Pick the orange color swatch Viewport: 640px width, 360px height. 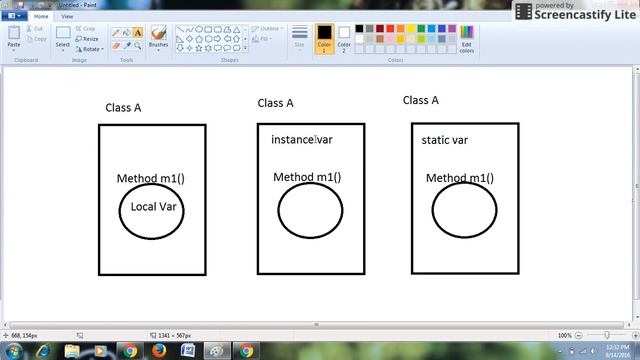coord(400,29)
